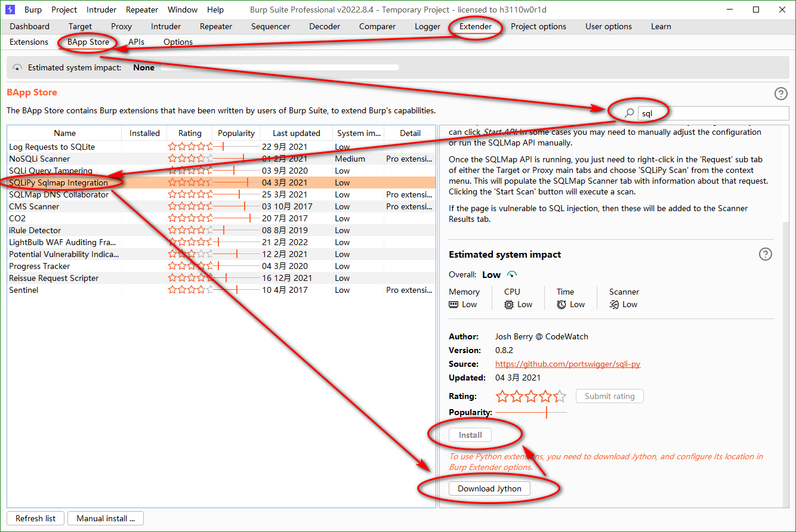
Task: Switch to the Options sub-tab
Action: click(x=178, y=42)
